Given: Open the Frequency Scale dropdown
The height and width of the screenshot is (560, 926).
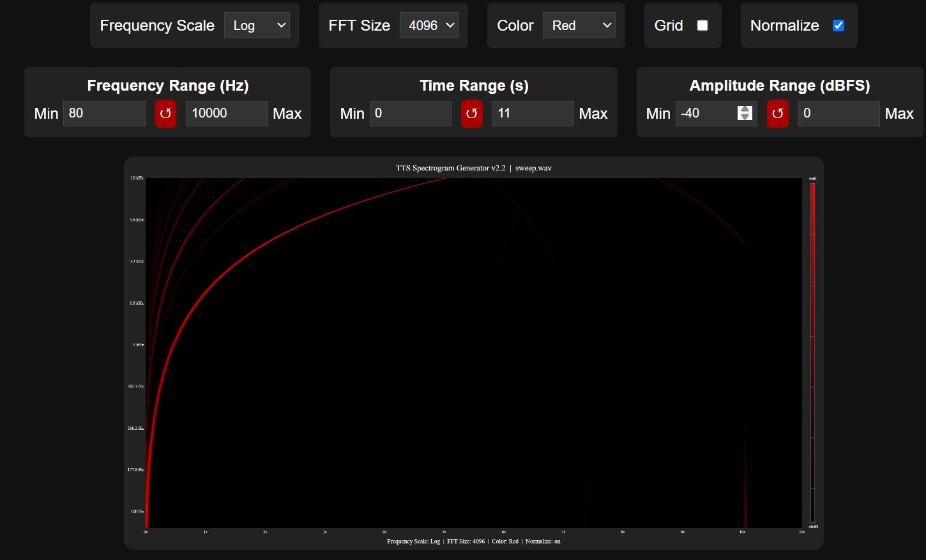Looking at the screenshot, I should pyautogui.click(x=257, y=26).
